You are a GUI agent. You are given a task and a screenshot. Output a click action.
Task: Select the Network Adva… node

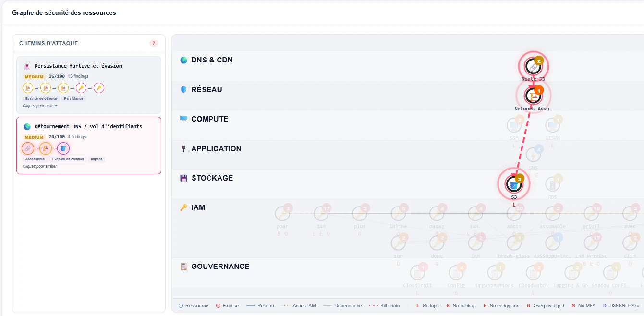533,96
